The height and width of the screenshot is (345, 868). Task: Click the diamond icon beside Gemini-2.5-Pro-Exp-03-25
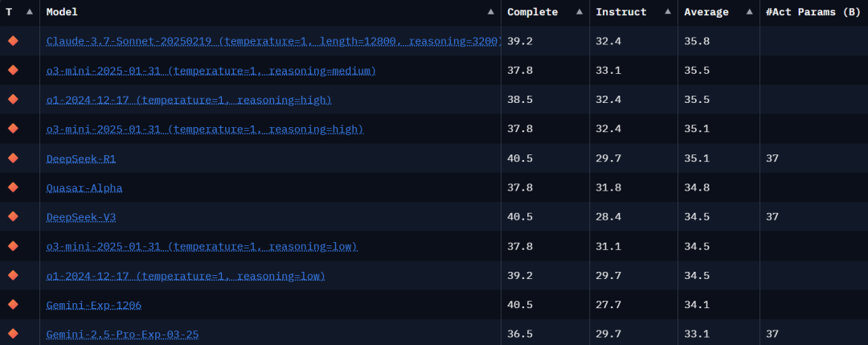pos(13,334)
